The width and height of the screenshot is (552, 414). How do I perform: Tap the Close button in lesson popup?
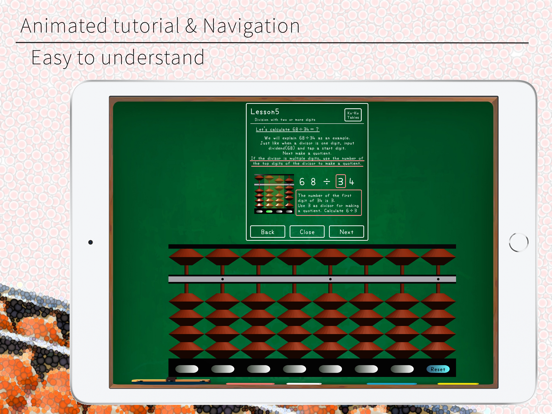click(307, 232)
